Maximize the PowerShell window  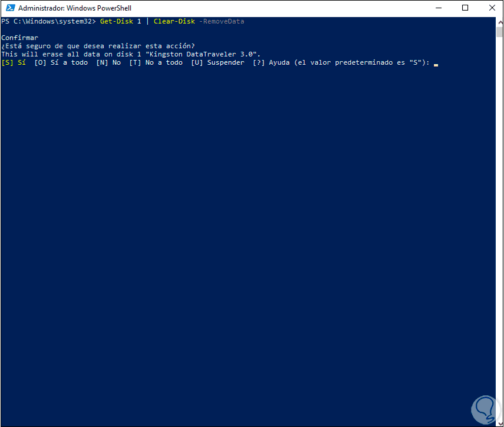coord(465,8)
